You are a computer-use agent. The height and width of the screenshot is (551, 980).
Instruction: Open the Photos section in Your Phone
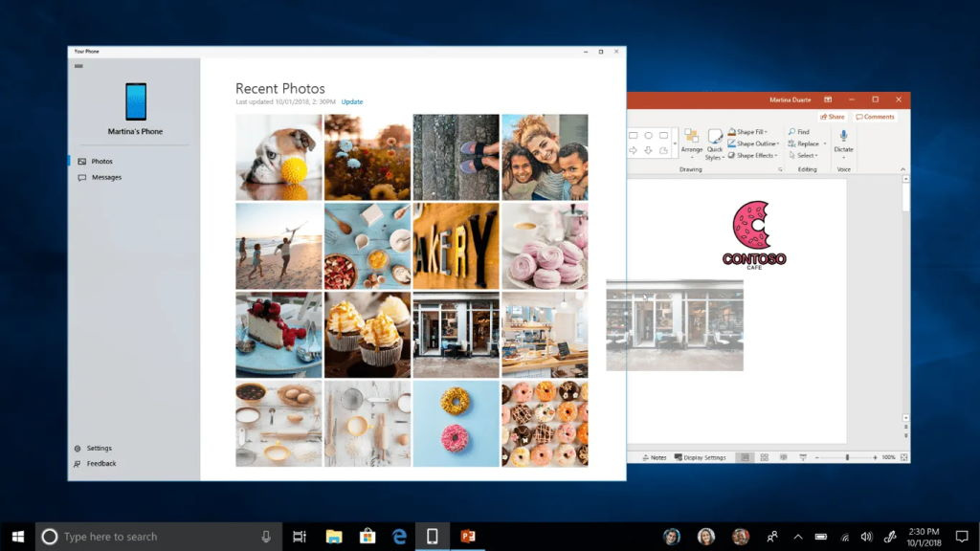(x=99, y=161)
